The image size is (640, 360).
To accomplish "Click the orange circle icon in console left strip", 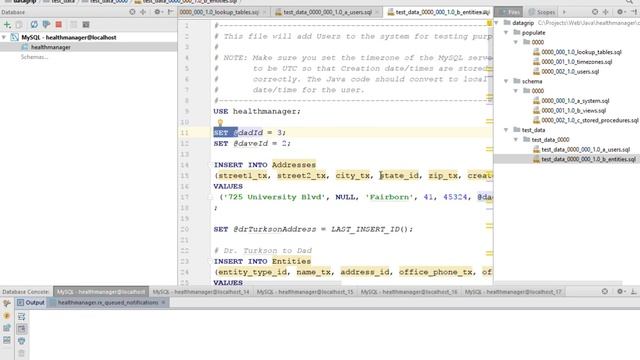I will pos(7,316).
